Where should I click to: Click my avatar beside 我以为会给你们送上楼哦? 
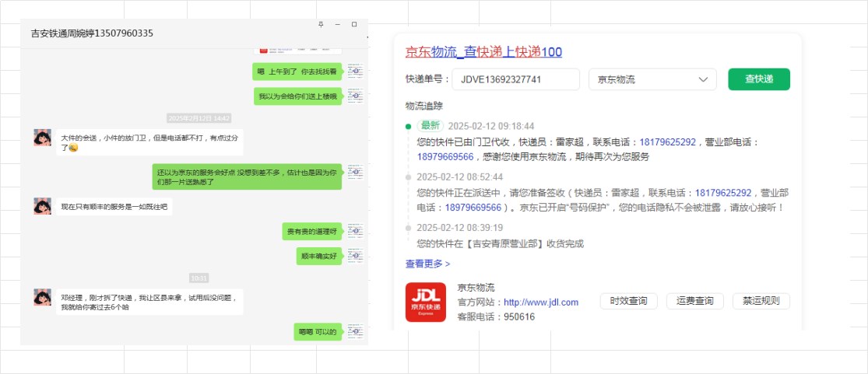tap(356, 96)
